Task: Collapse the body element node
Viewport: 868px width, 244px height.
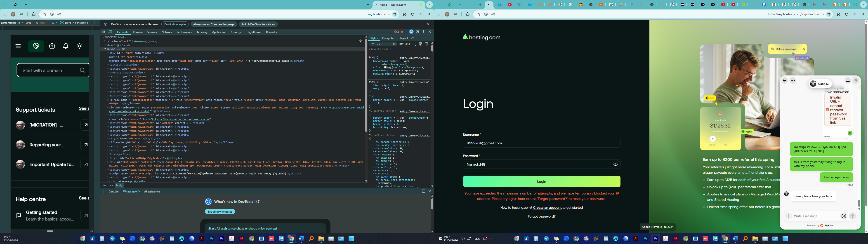Action: [106, 49]
